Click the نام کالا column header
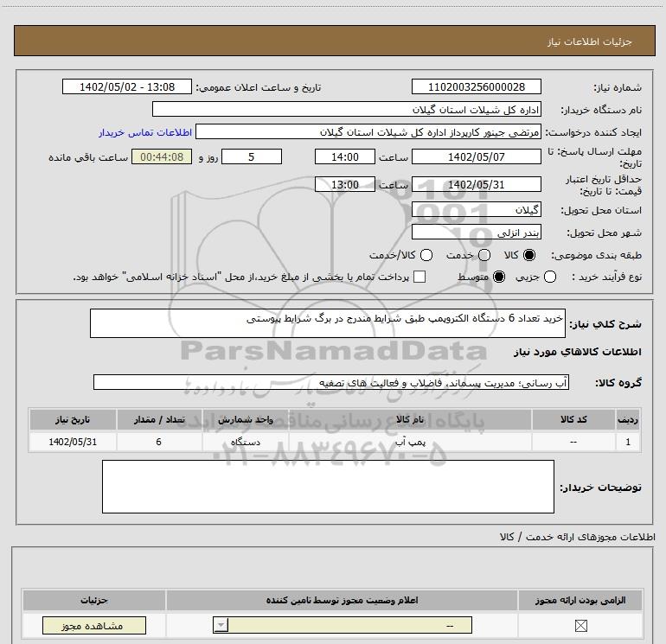666x644 pixels. tap(410, 419)
